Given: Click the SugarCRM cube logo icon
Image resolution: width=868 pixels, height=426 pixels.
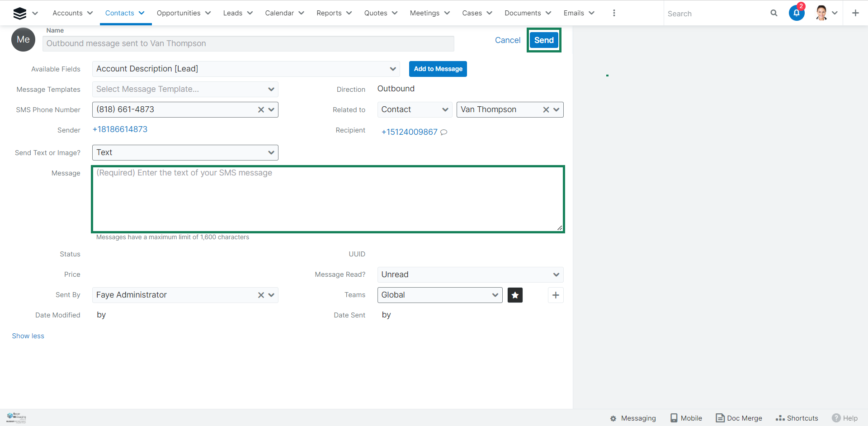Looking at the screenshot, I should coord(20,13).
